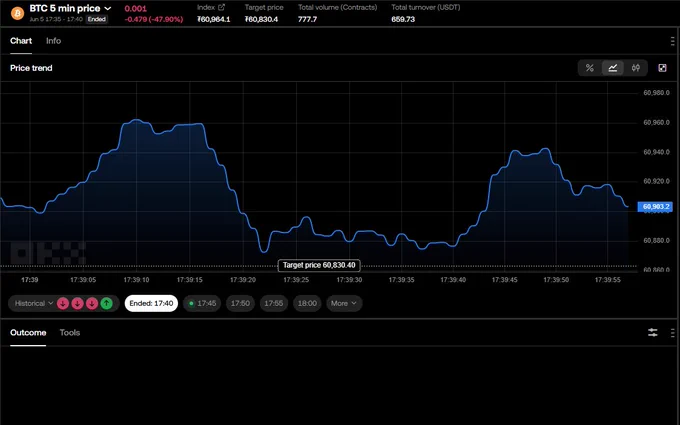Click the 17:39:30 time axis label
This screenshot has height=425, width=680.
[349, 280]
